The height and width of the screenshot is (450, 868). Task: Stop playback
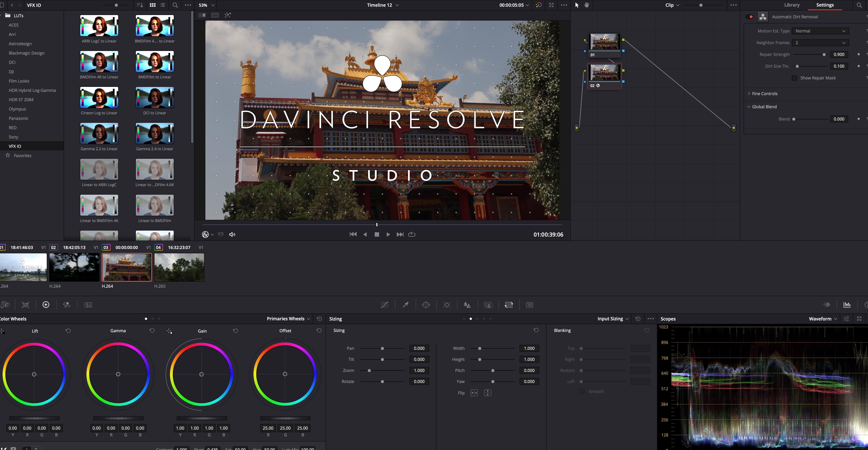[x=377, y=234]
